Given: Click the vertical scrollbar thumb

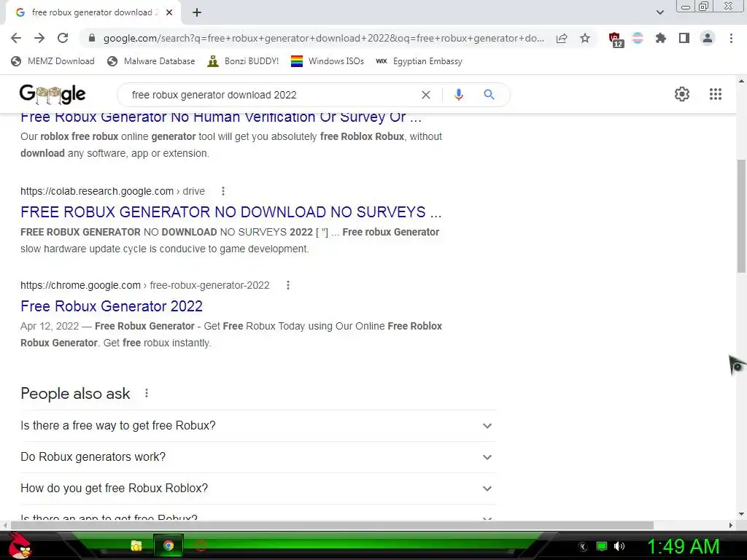Looking at the screenshot, I should [741, 216].
